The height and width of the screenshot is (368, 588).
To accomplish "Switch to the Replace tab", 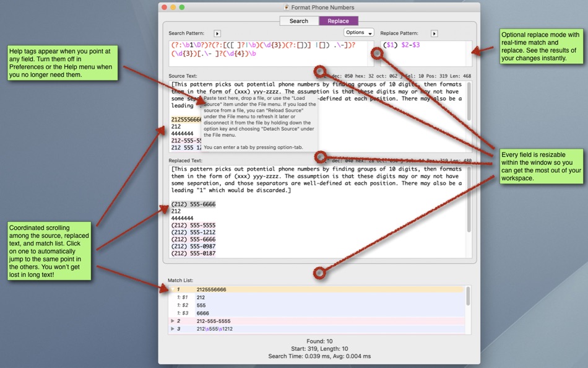I will 338,21.
